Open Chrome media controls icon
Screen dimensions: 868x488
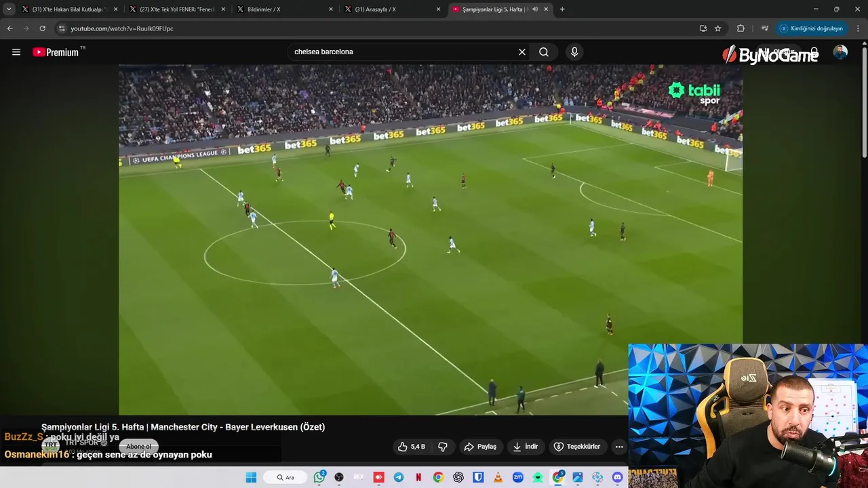tap(764, 28)
